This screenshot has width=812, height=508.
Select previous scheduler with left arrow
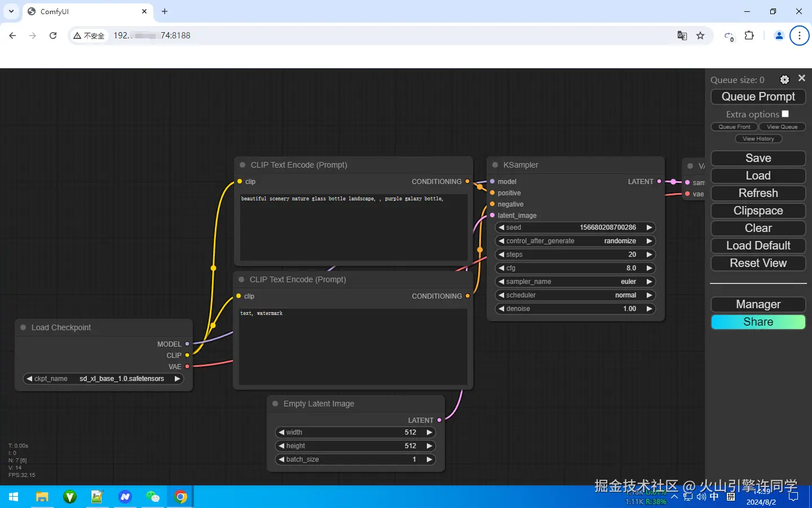point(501,295)
